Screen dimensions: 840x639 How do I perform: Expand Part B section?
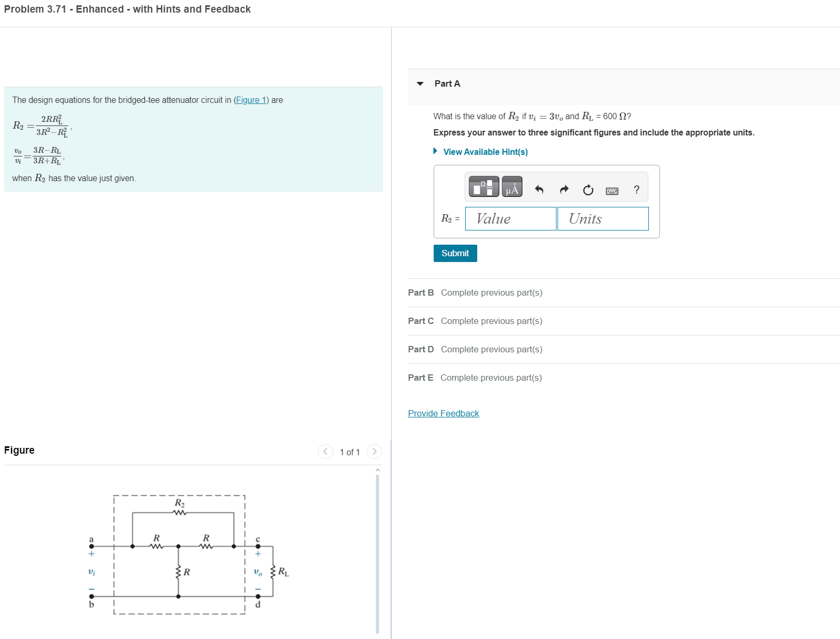tap(421, 292)
